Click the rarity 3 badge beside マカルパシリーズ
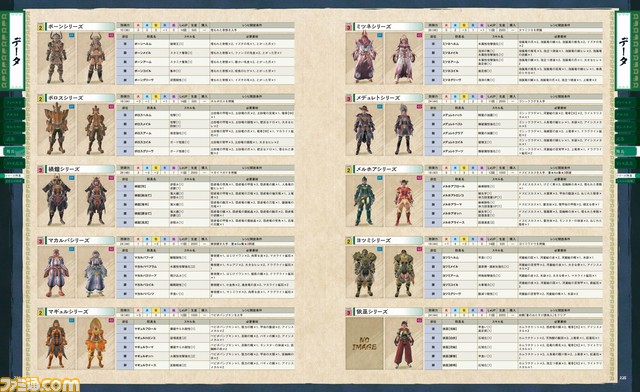Screen dimensions: 640x392 tap(40, 241)
